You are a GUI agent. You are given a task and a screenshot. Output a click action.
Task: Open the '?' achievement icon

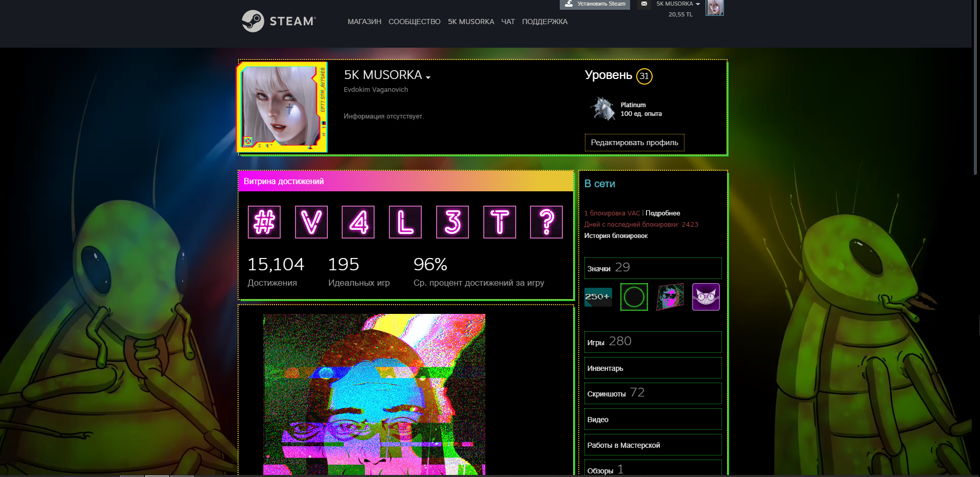(546, 222)
